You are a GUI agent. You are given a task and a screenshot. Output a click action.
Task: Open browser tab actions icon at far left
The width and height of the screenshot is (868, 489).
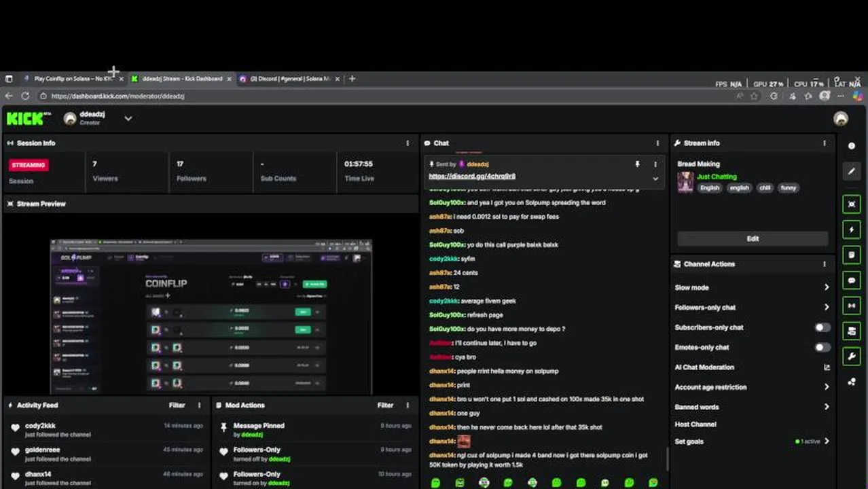pos(9,79)
